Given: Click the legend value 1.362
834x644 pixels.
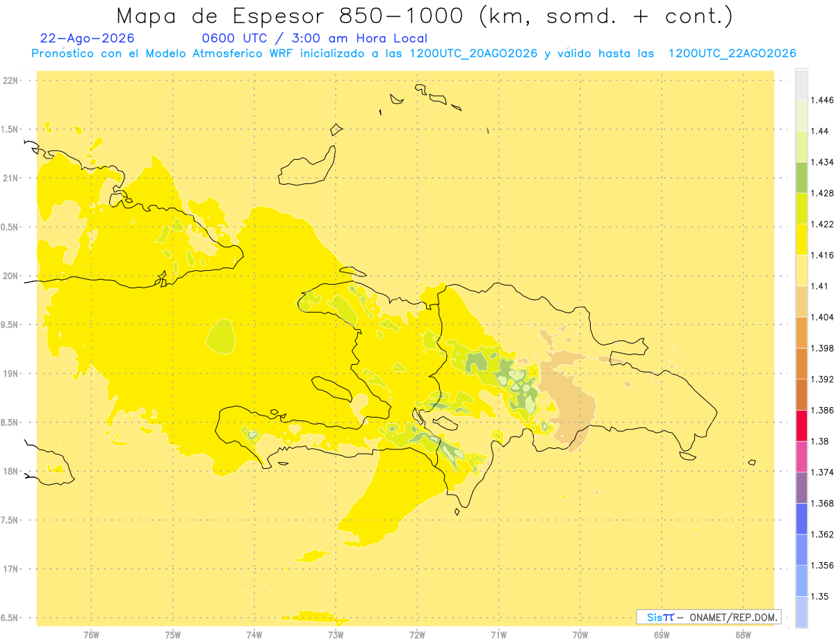Looking at the screenshot, I should point(823,534).
